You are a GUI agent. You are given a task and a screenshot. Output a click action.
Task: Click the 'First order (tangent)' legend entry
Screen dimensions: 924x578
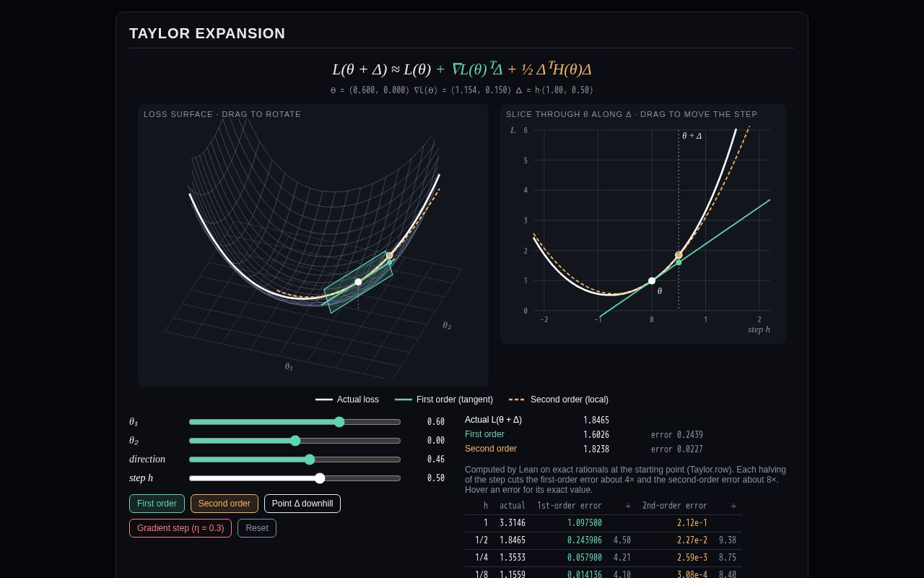tap(444, 400)
